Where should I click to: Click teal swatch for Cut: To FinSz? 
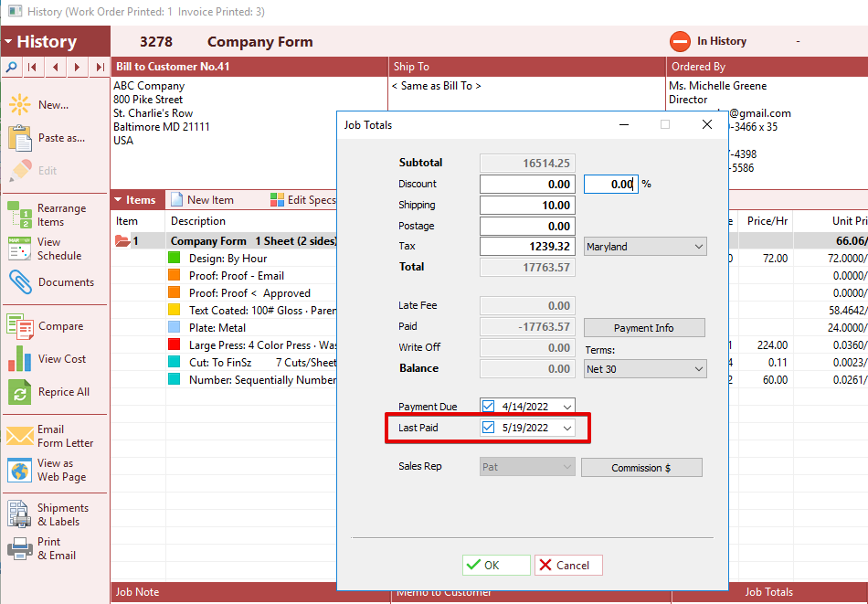point(174,362)
